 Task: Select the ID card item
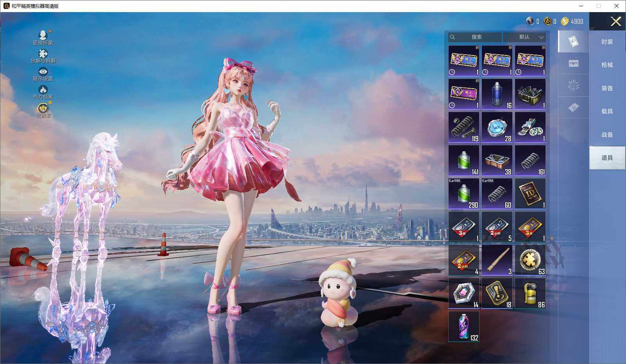[530, 194]
